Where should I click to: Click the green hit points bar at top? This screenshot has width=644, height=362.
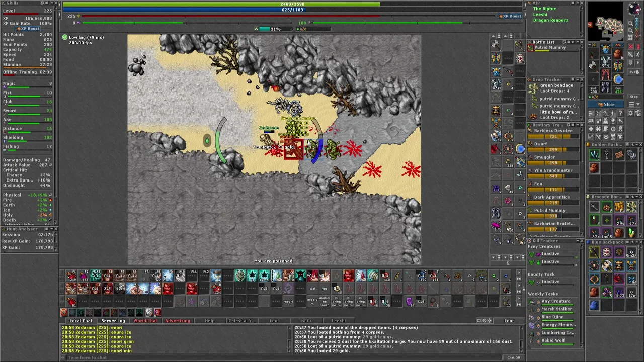pyautogui.click(x=292, y=4)
